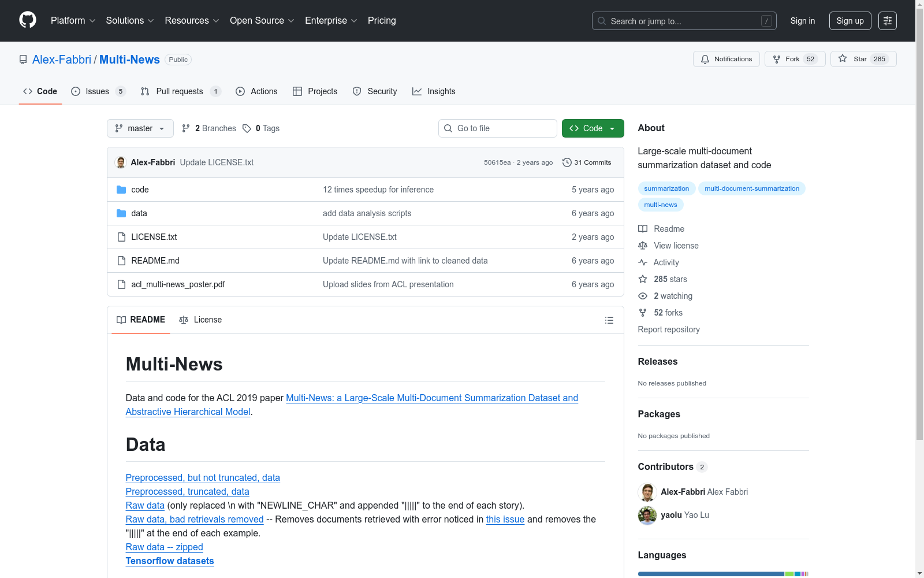Viewport: 924px width, 578px height.
Task: Click the Sign up button
Action: 850,21
